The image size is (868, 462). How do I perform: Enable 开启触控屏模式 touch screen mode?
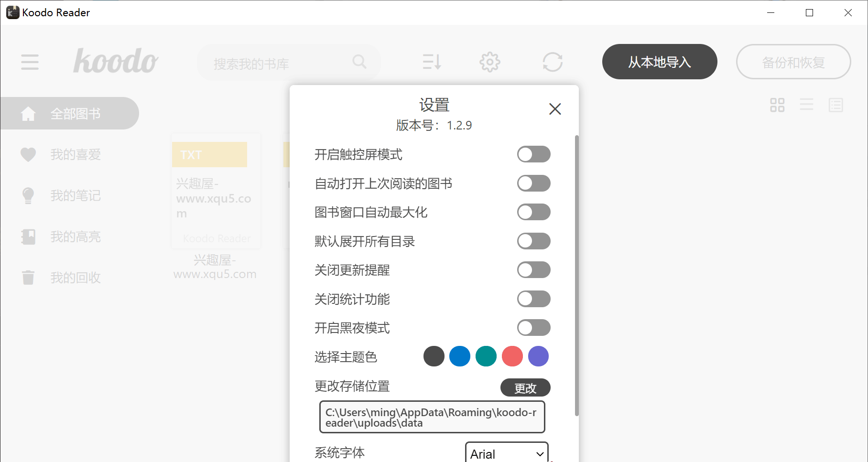click(x=533, y=154)
